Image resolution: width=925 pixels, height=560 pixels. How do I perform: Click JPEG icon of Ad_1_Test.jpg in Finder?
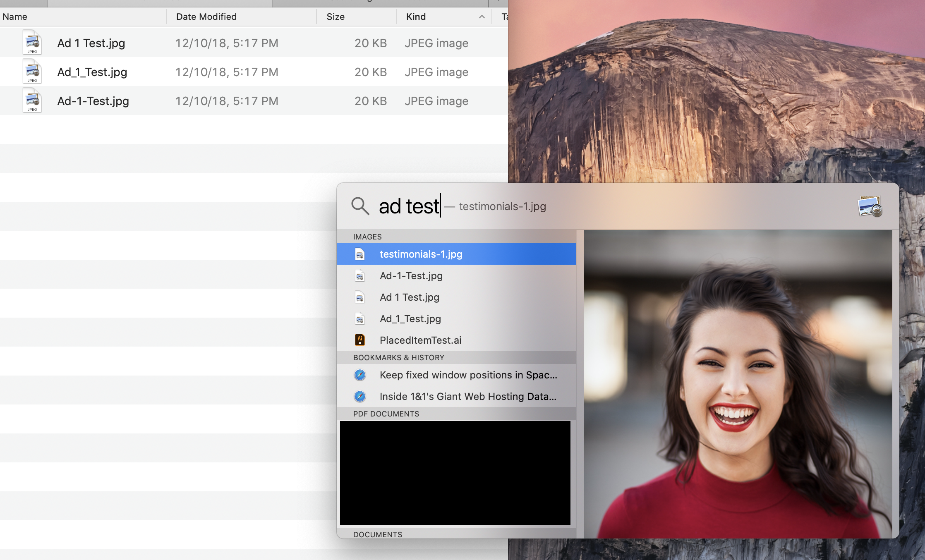tap(32, 72)
